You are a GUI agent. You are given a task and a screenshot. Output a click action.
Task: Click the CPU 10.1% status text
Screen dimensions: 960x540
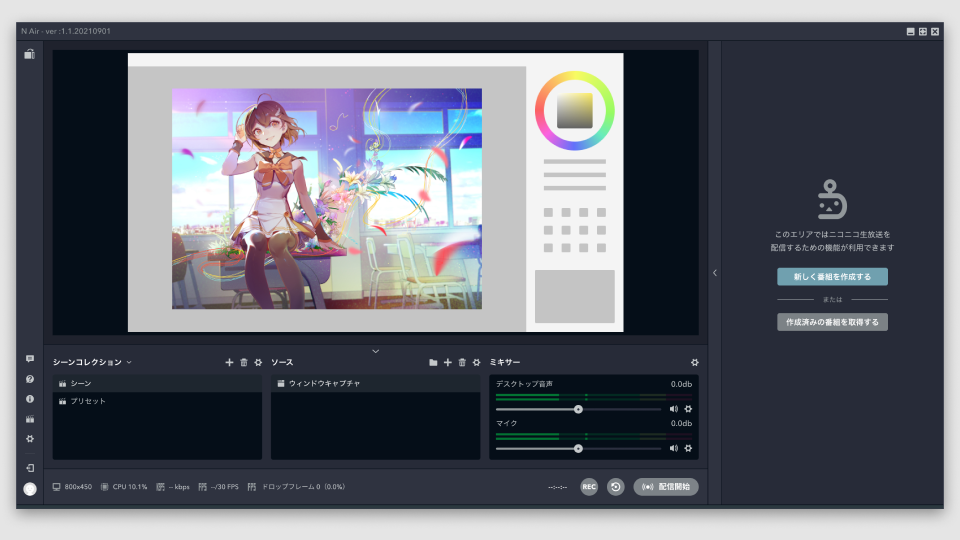130,487
